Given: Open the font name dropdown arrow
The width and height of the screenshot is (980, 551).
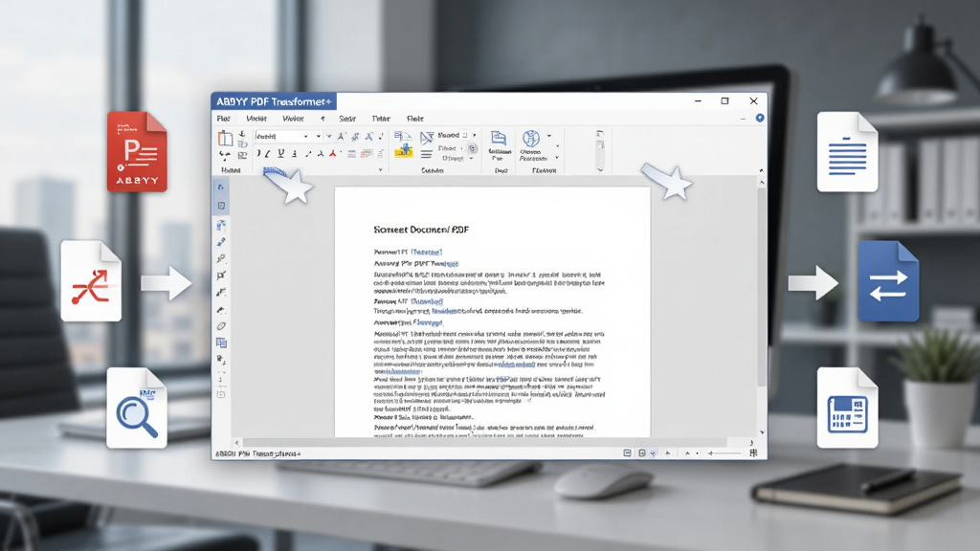Looking at the screenshot, I should click(306, 136).
